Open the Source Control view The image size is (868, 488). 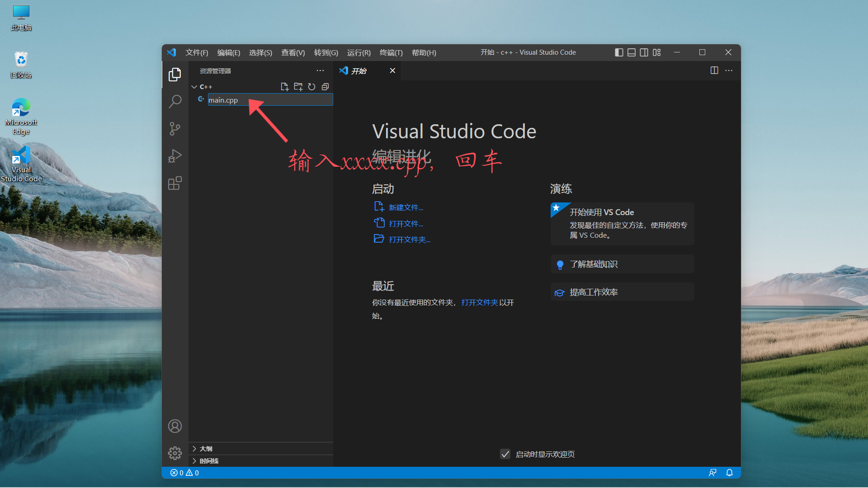175,129
